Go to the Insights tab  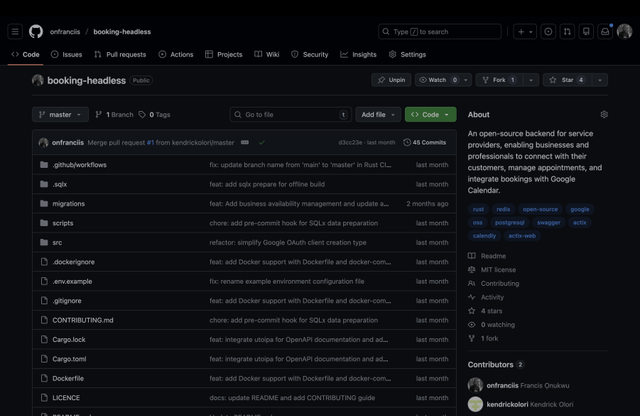(358, 55)
